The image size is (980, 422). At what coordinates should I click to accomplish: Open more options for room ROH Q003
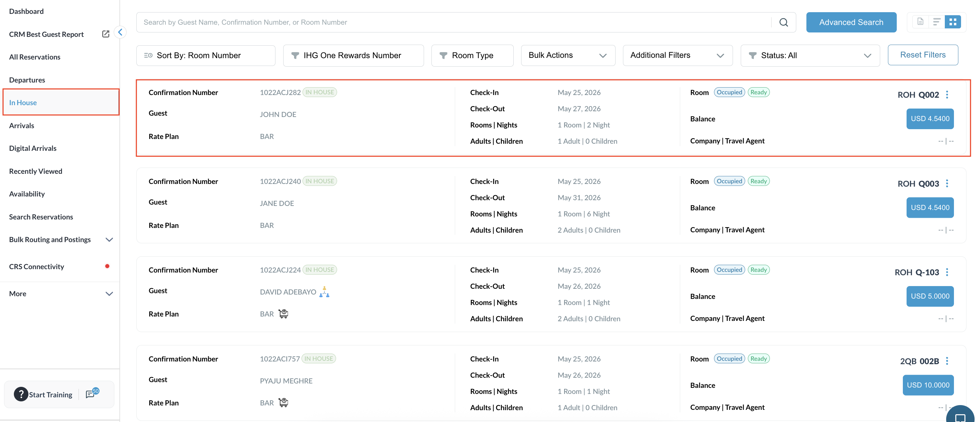pos(947,184)
